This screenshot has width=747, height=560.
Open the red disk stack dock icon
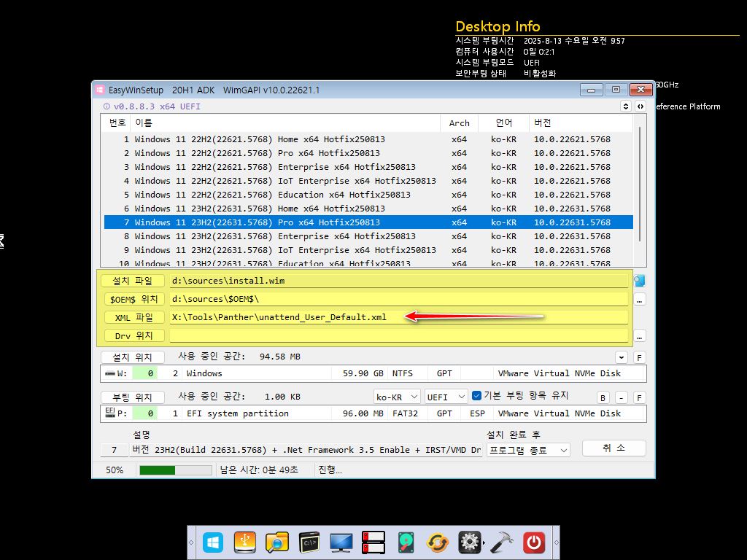pyautogui.click(x=373, y=542)
